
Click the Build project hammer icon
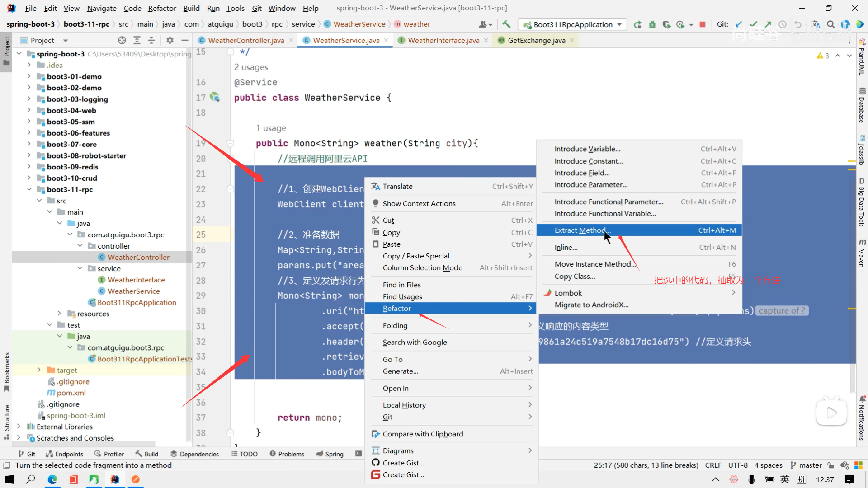pyautogui.click(x=506, y=24)
